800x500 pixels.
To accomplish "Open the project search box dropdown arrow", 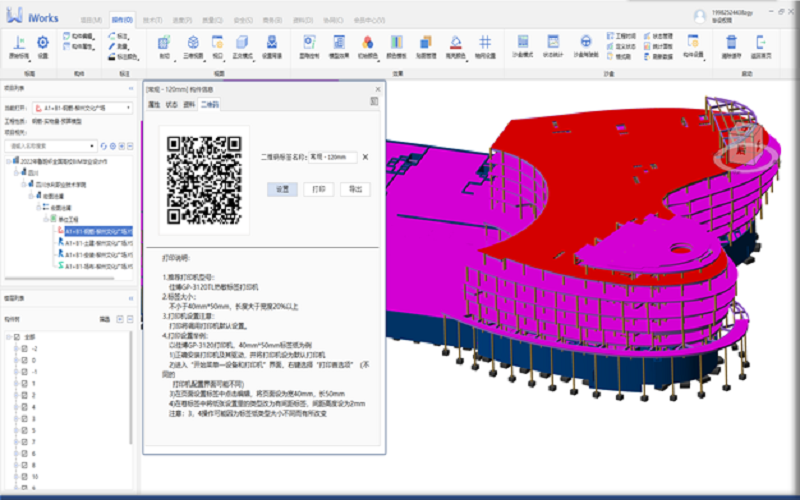I will point(92,146).
